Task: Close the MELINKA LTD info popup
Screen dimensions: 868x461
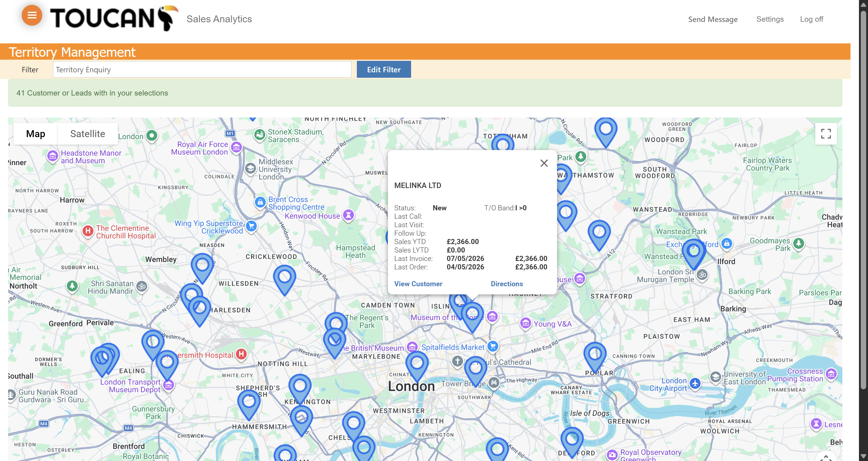Action: coord(544,163)
